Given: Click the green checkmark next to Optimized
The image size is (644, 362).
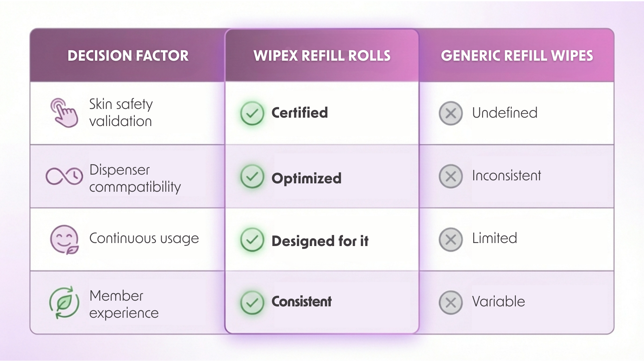Looking at the screenshot, I should tap(252, 176).
